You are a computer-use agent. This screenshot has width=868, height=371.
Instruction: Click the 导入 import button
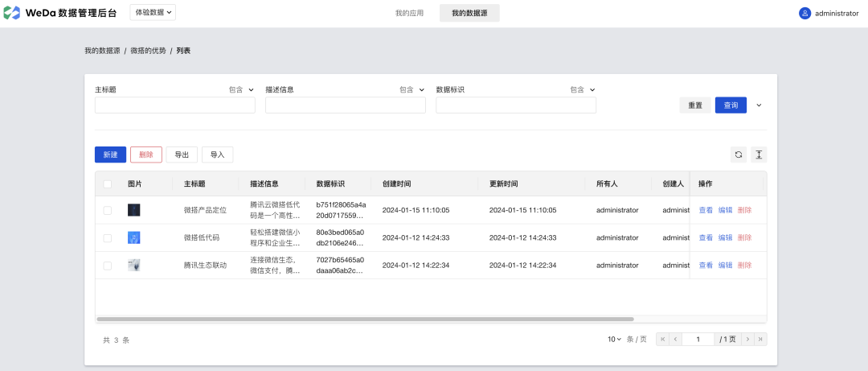tap(218, 155)
